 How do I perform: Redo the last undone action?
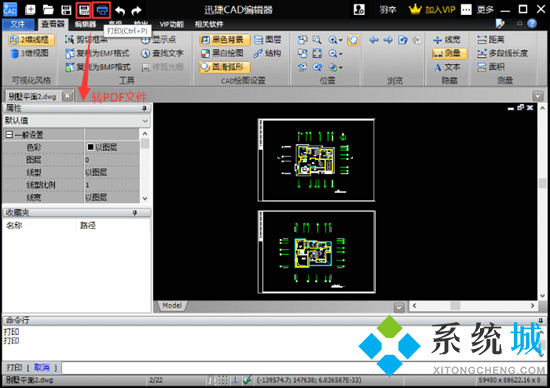(x=136, y=10)
